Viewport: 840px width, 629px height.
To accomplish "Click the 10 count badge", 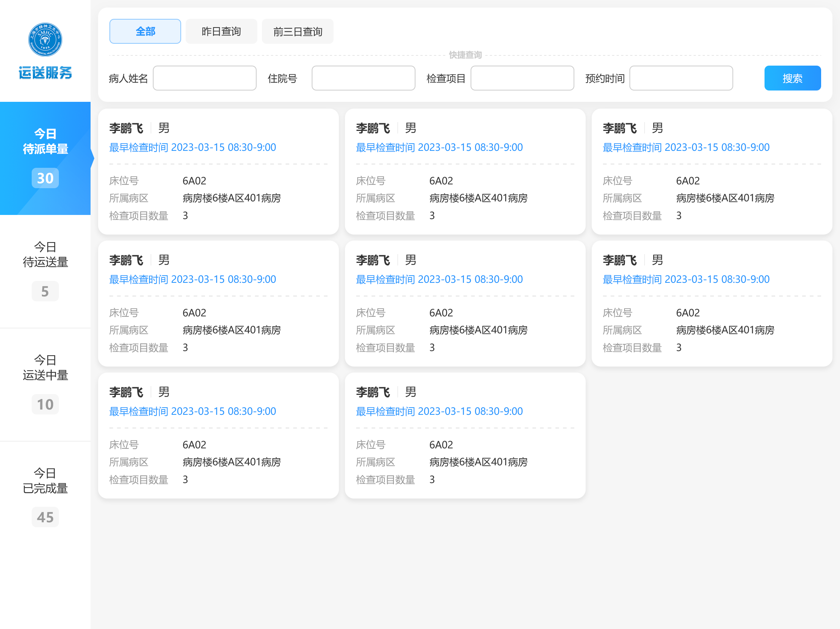I will click(x=45, y=404).
